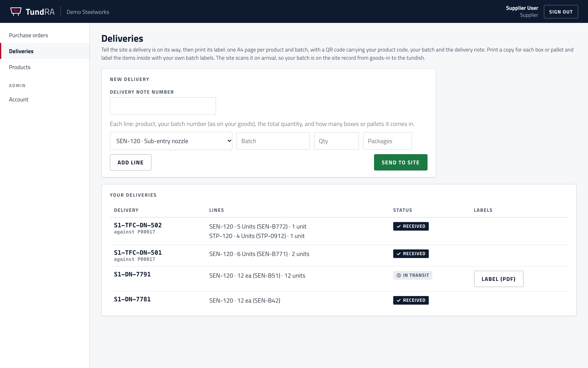Viewport: 588px width, 368px height.
Task: Click the green Send to Site button
Action: click(400, 162)
